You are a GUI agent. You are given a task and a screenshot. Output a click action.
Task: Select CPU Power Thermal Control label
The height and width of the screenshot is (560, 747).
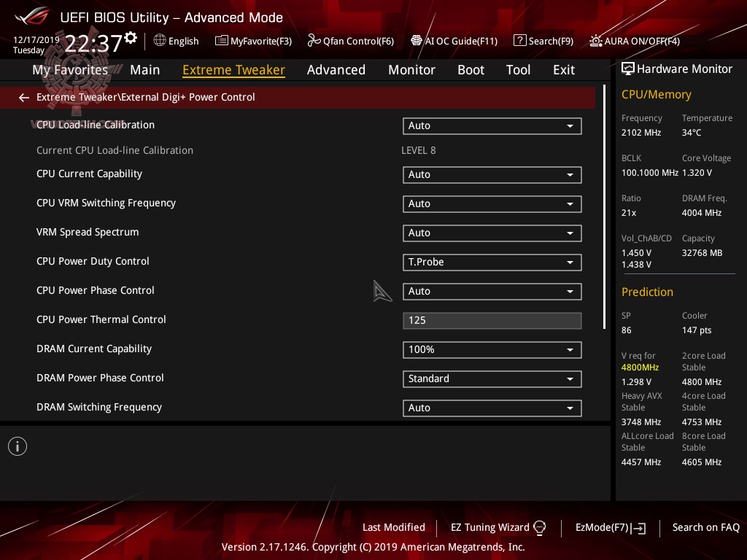(101, 319)
